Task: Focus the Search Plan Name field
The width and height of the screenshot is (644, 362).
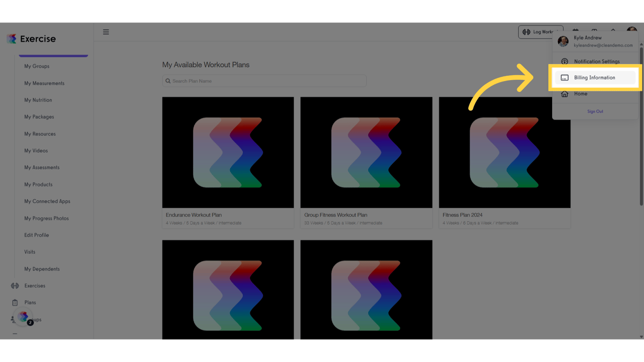Action: [x=264, y=81]
